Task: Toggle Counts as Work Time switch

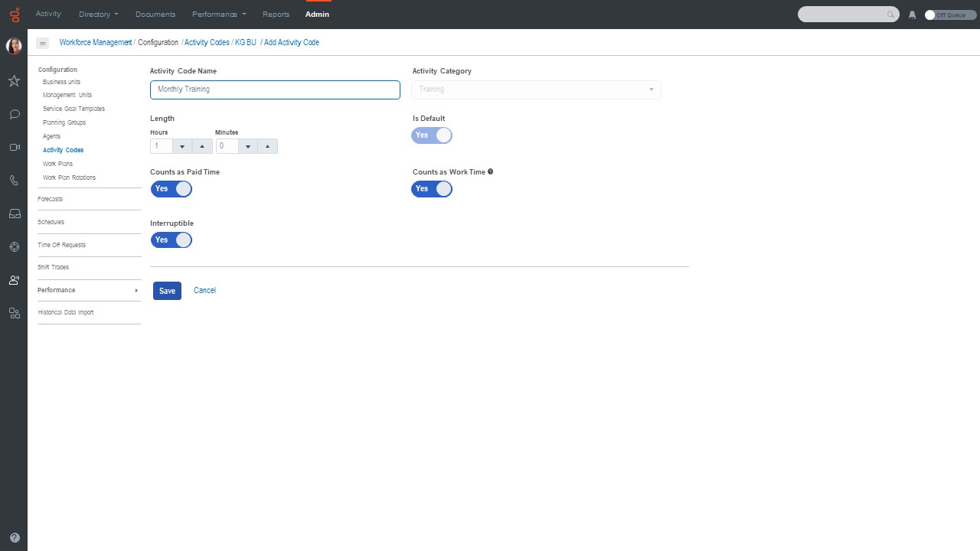Action: 432,189
